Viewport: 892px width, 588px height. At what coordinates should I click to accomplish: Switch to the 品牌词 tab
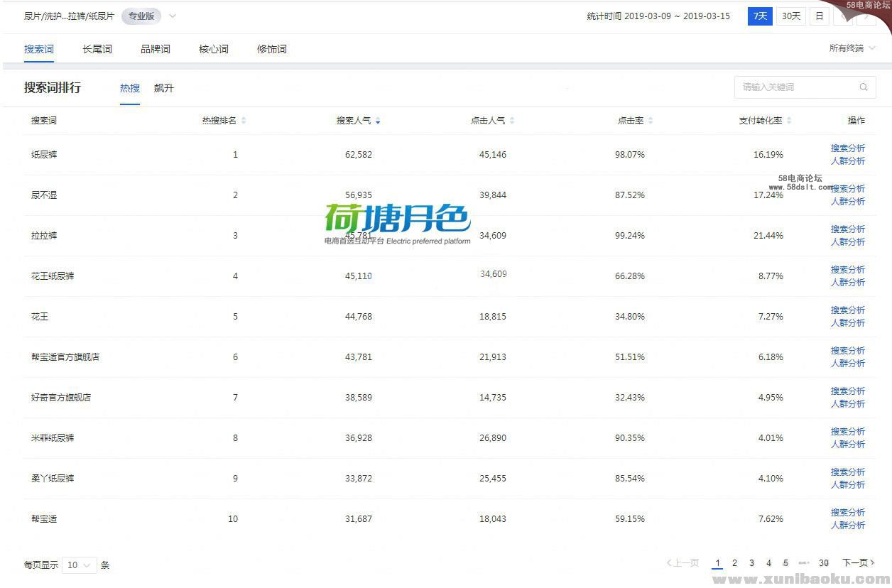pos(156,49)
